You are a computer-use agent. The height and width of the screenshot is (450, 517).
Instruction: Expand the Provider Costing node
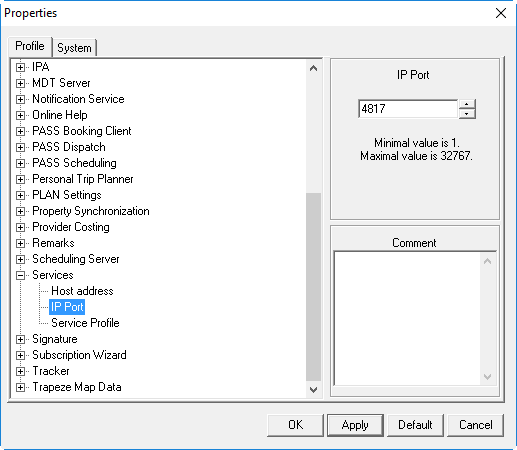coord(20,227)
